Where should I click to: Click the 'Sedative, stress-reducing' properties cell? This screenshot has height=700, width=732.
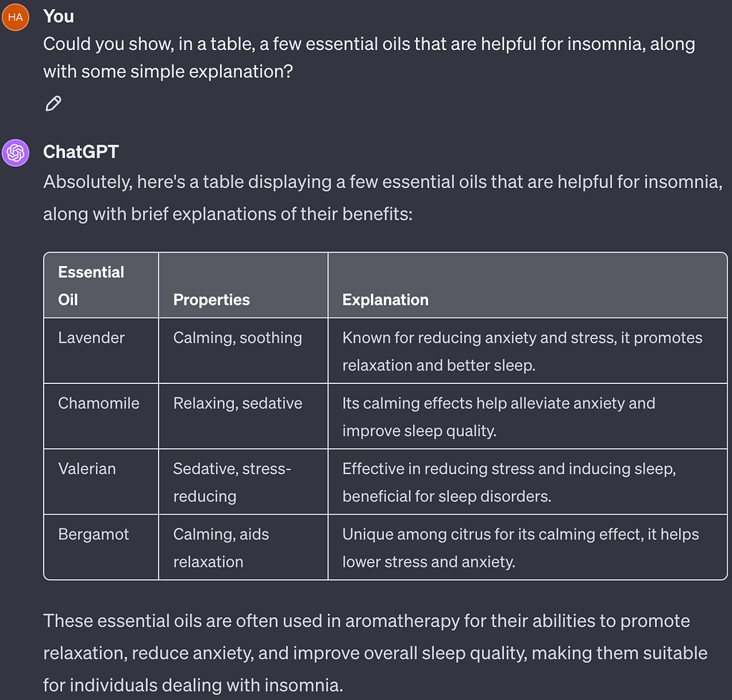click(x=243, y=481)
